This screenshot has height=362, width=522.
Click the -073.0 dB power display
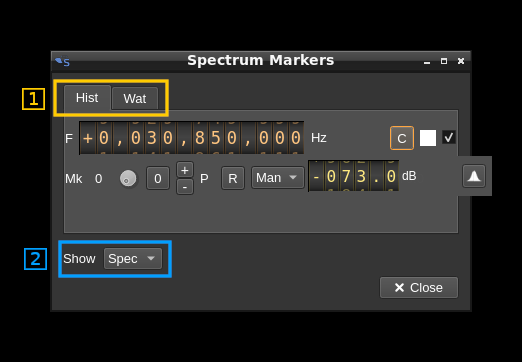coord(353,176)
